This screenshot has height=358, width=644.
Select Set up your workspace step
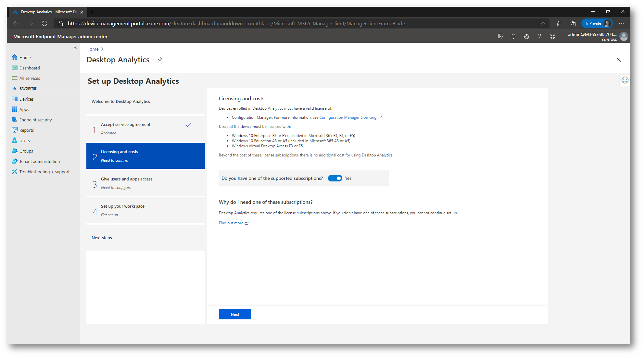point(145,210)
